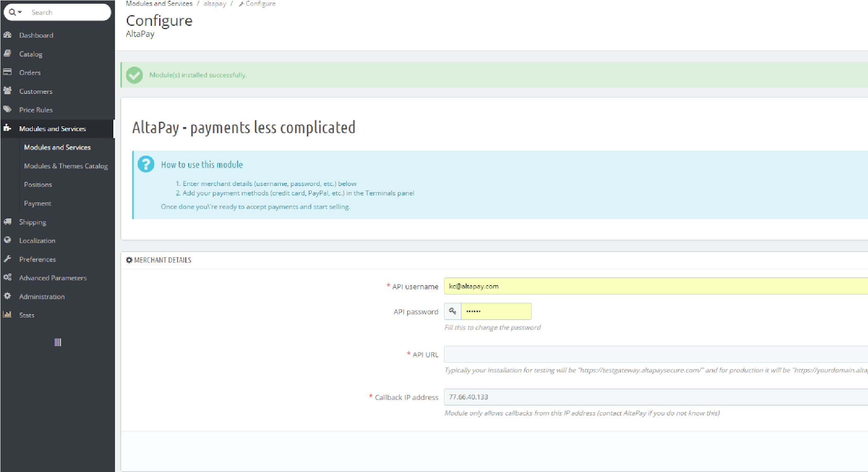Click the Stats bar chart icon
The width and height of the screenshot is (868, 472).
(x=7, y=315)
